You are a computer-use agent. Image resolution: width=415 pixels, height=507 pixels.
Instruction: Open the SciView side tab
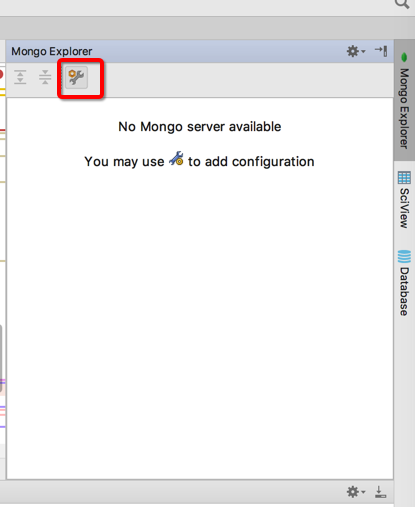click(404, 200)
